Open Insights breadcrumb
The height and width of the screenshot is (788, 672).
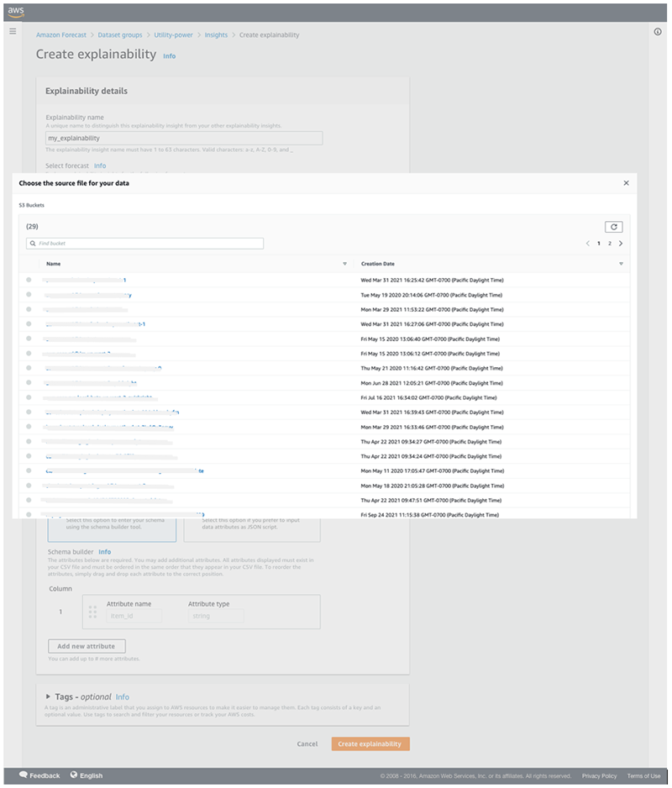tap(216, 34)
